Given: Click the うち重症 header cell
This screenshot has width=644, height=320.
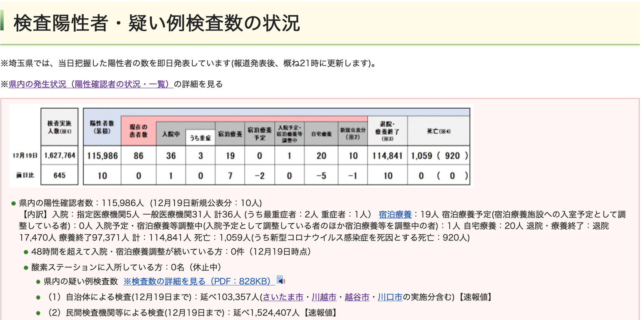Looking at the screenshot, I should [x=200, y=137].
